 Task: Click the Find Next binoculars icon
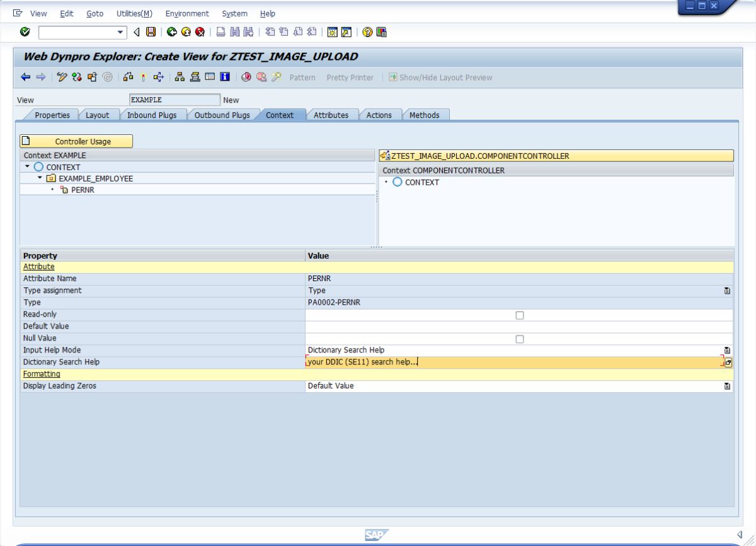249,32
